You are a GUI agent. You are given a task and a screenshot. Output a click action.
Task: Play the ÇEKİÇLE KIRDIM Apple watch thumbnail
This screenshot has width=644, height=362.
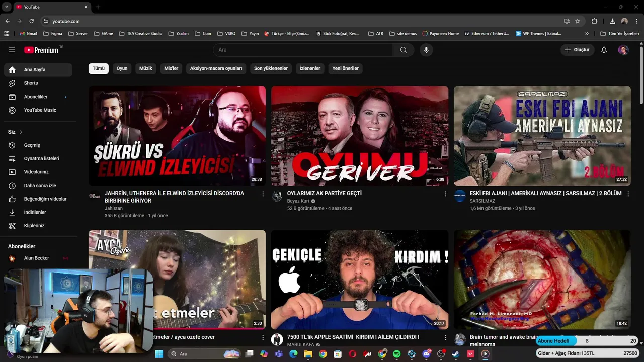click(x=360, y=280)
